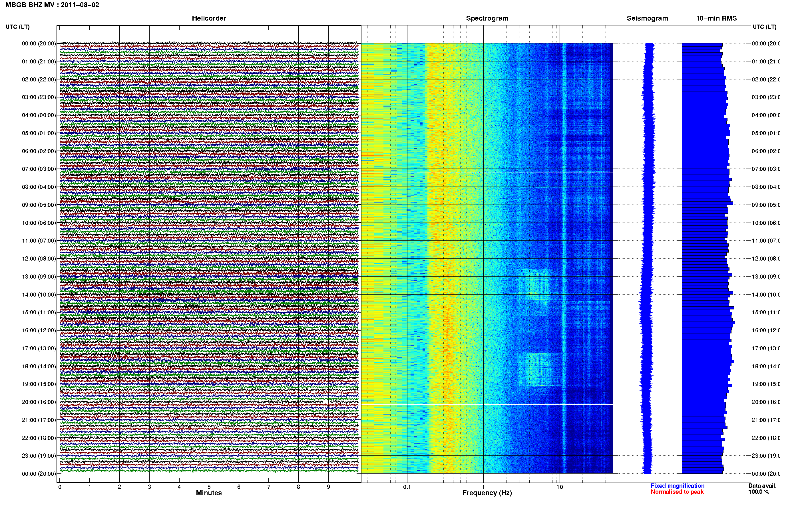Image resolution: width=812 pixels, height=508 pixels.
Task: Click the 'Seismogram' panel heading
Action: click(x=647, y=18)
